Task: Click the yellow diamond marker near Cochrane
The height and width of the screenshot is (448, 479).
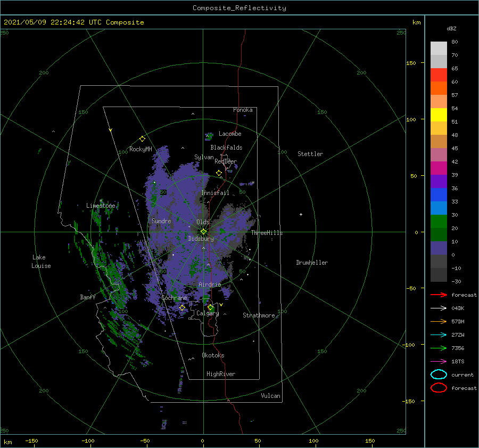Action: (182, 307)
